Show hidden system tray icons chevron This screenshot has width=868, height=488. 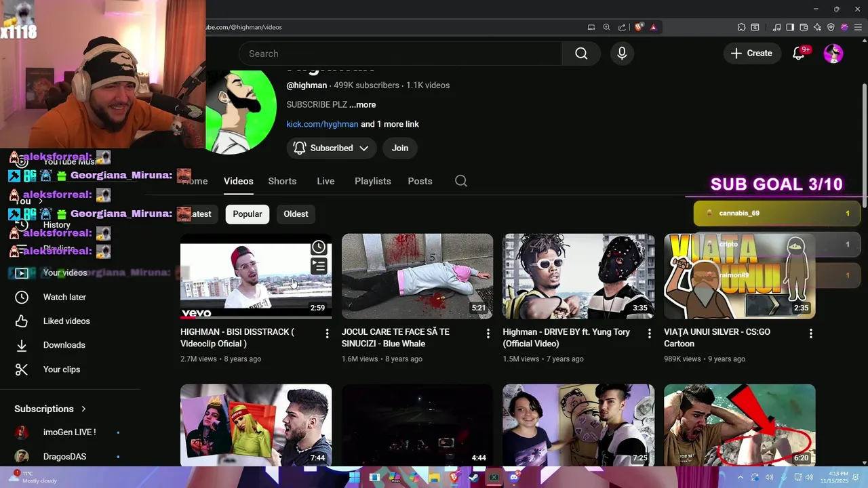741,477
